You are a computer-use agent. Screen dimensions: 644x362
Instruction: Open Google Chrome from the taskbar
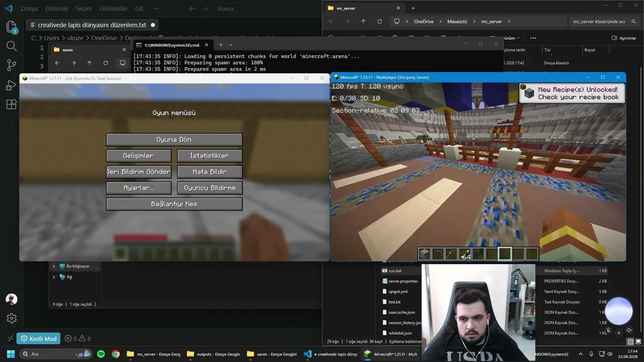click(116, 354)
